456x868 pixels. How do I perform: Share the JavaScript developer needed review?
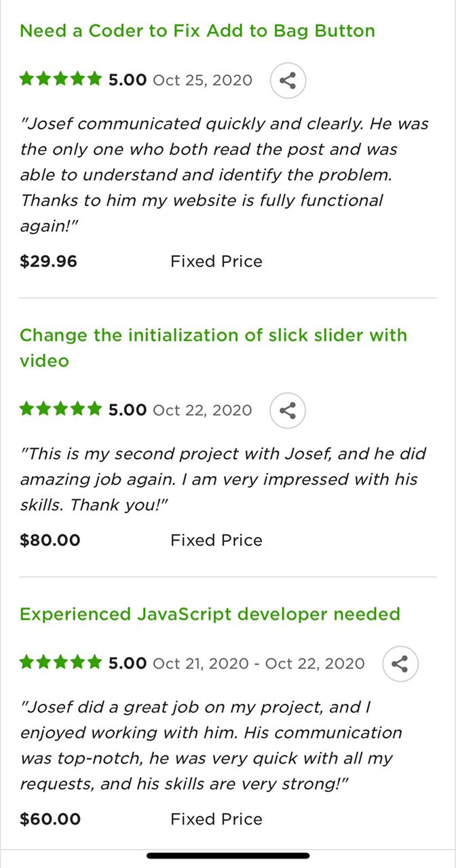point(400,663)
